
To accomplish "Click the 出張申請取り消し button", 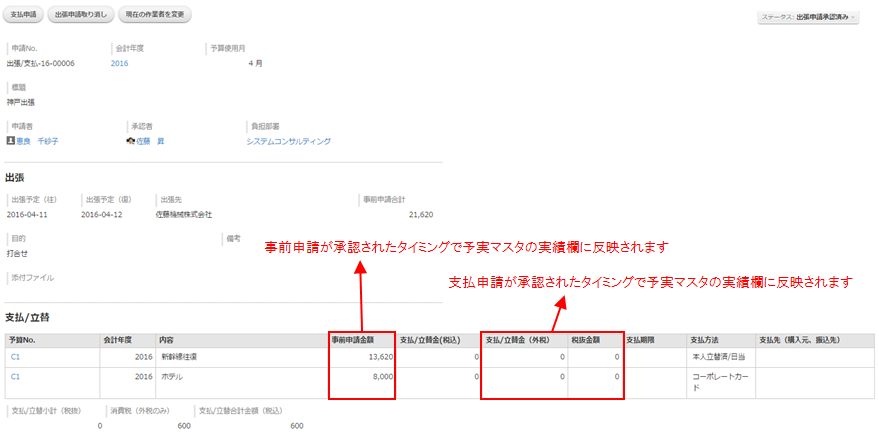I will tap(81, 15).
